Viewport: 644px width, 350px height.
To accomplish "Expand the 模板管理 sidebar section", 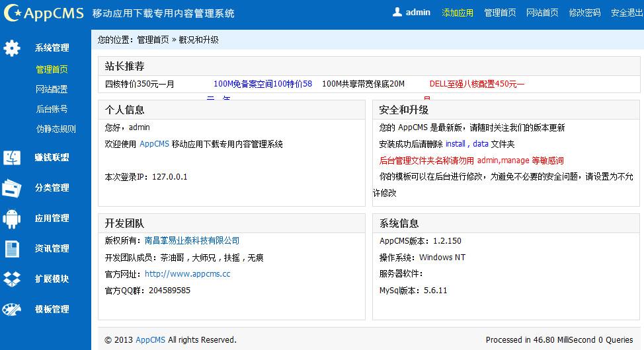I will 52,309.
